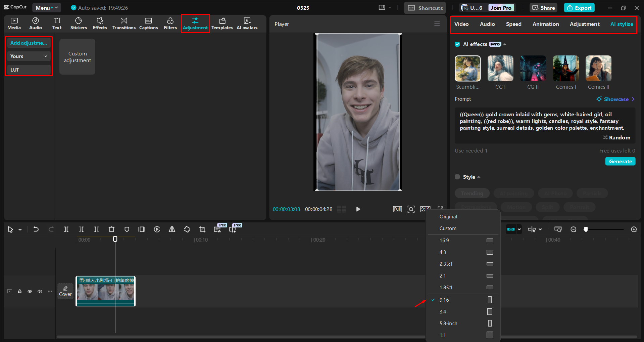Collapse the AI effects section chevron

tap(504, 44)
